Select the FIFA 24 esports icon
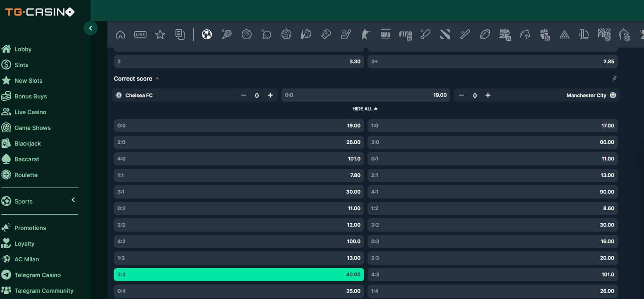This screenshot has width=644, height=299. coord(406,35)
